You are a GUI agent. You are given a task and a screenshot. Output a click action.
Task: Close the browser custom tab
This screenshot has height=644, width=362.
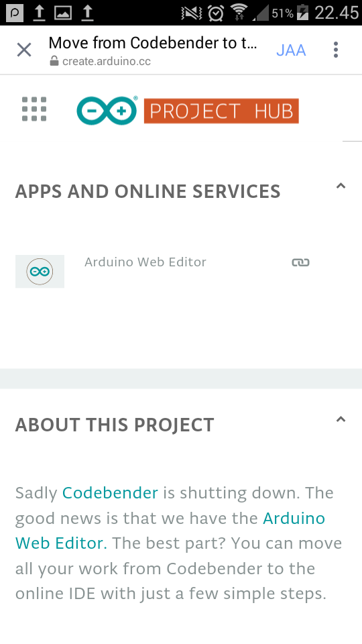[x=24, y=50]
